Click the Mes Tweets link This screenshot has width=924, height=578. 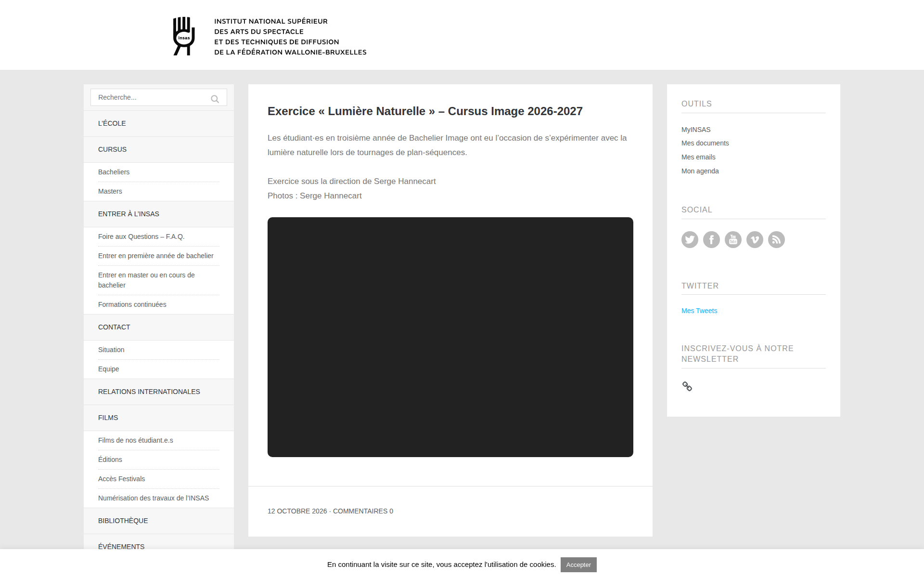[x=699, y=311]
